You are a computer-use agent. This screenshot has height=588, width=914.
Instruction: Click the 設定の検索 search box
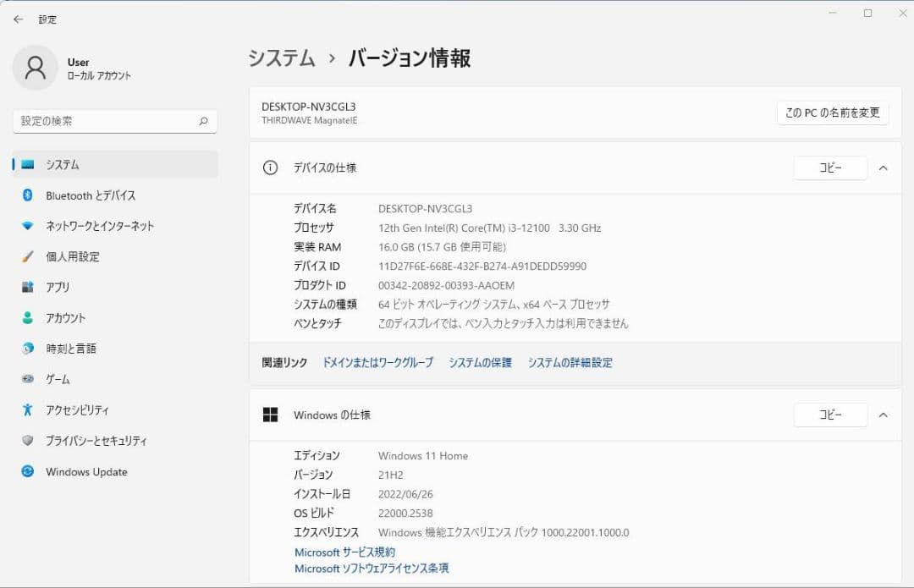click(x=114, y=121)
